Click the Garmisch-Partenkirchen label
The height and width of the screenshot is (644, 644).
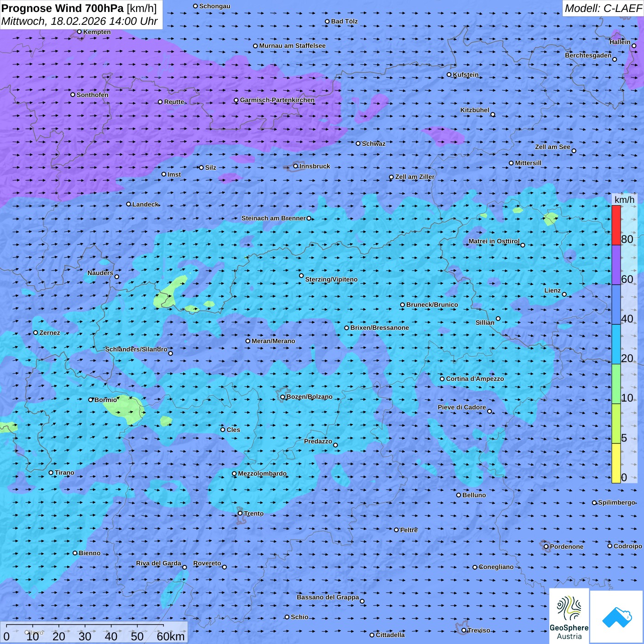click(277, 100)
